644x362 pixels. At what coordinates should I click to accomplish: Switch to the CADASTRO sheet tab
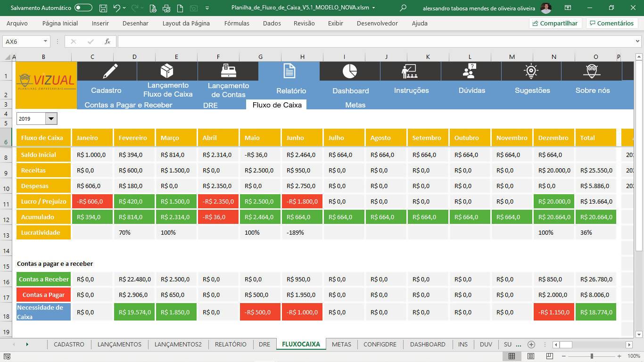(69, 345)
